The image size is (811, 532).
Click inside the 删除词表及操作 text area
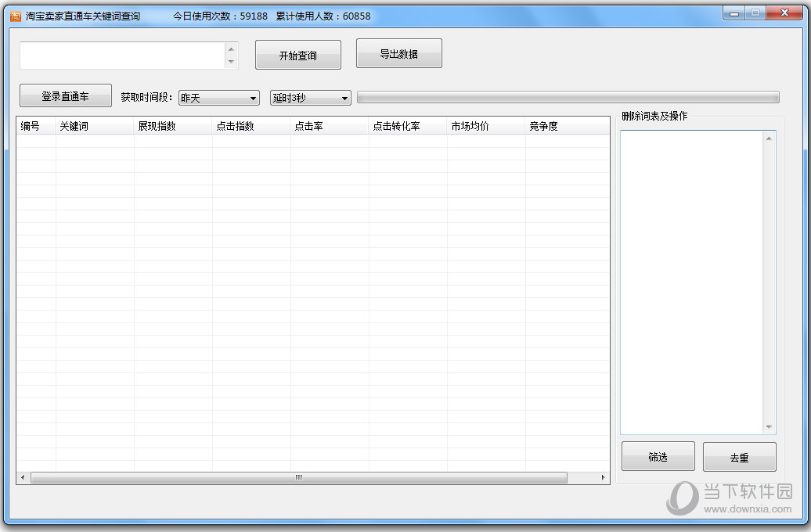[692, 282]
